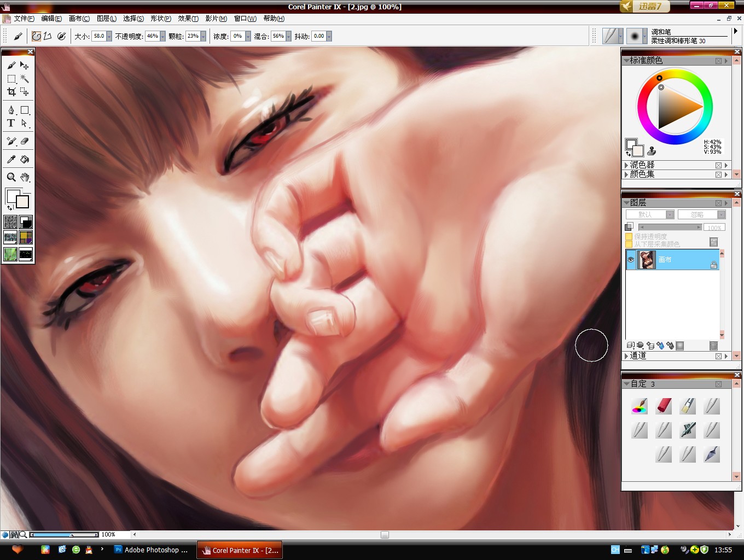
Task: Open the 文件 menu
Action: (x=24, y=19)
